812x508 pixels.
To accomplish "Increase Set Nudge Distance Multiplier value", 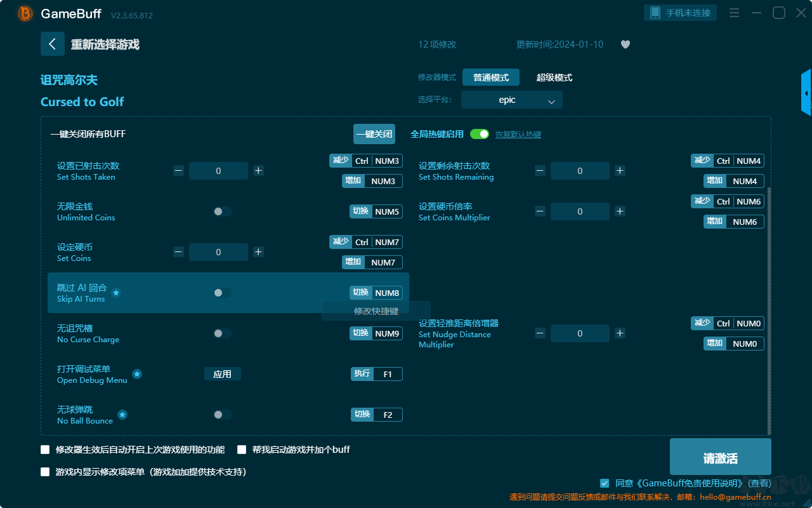I will click(620, 333).
